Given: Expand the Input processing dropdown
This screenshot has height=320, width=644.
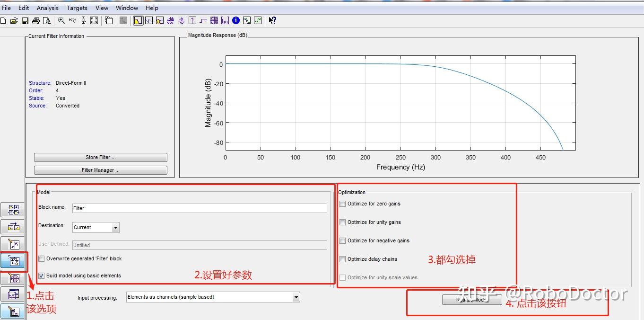Looking at the screenshot, I should point(296,297).
